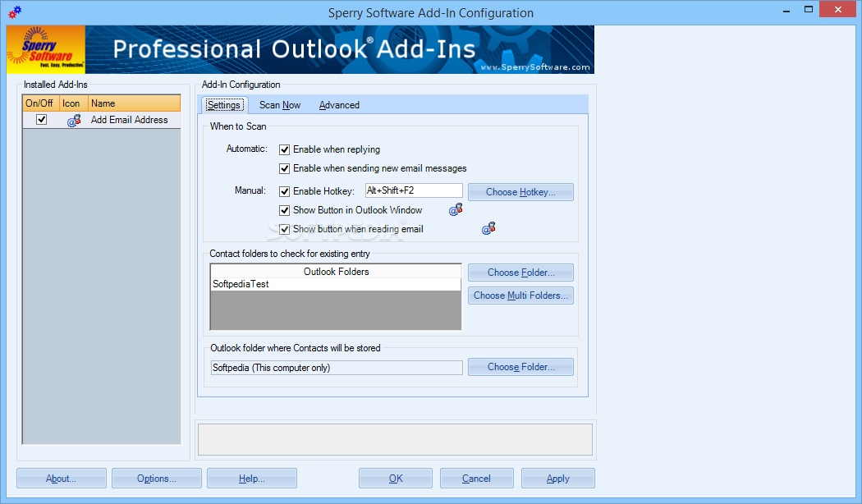
Task: Click the On/Off column header
Action: click(41, 103)
